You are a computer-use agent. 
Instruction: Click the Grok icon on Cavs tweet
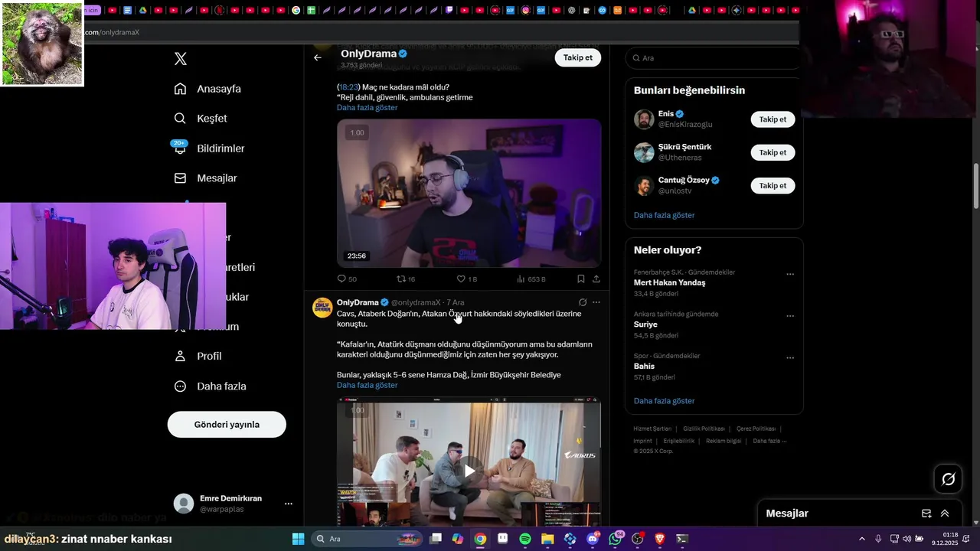(583, 302)
